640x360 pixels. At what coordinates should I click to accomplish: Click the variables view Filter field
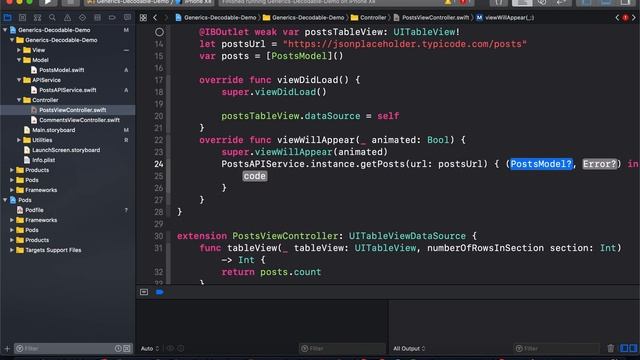coord(342,348)
